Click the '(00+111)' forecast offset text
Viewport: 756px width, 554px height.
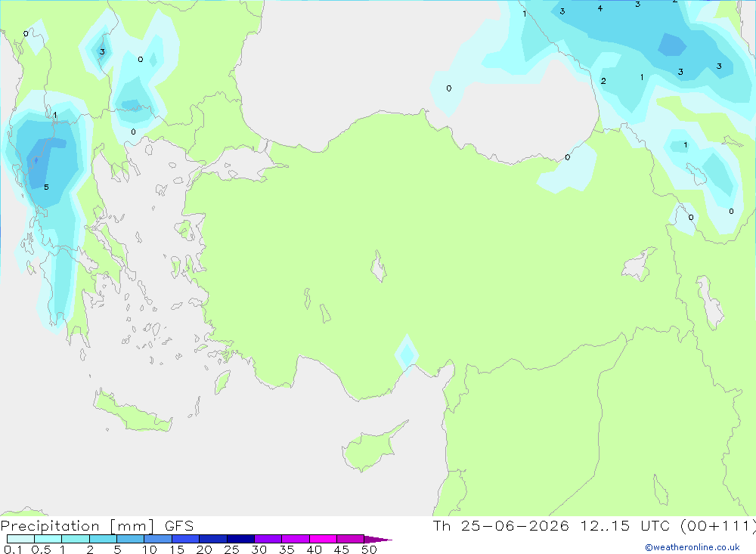click(717, 526)
